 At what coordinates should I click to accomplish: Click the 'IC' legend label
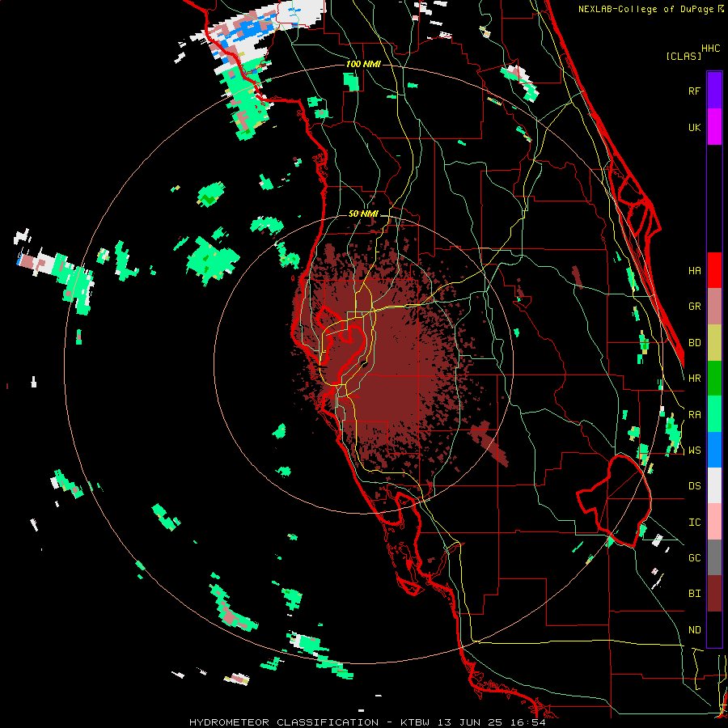click(694, 522)
